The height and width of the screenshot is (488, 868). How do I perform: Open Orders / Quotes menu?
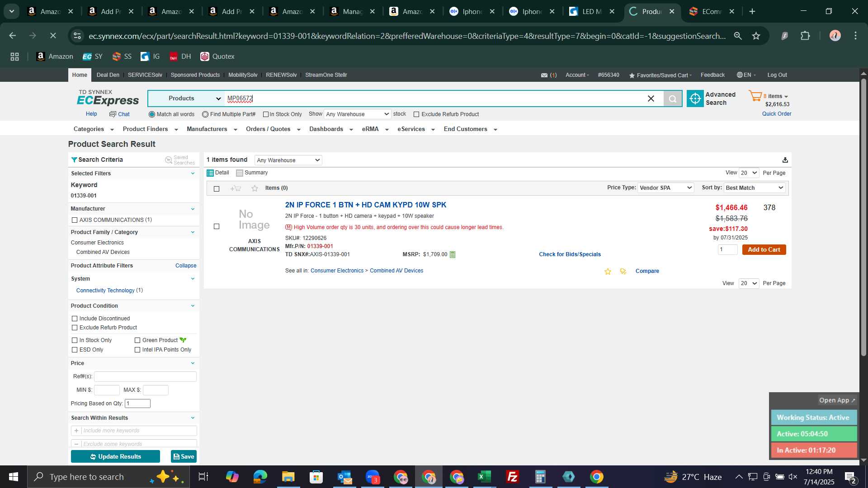pyautogui.click(x=273, y=129)
